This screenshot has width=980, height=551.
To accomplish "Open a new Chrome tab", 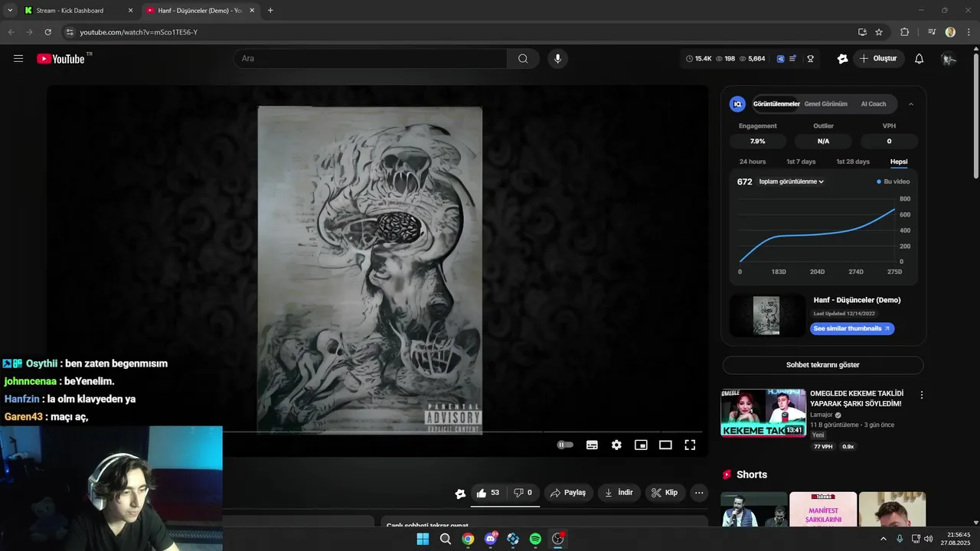I will [x=270, y=11].
